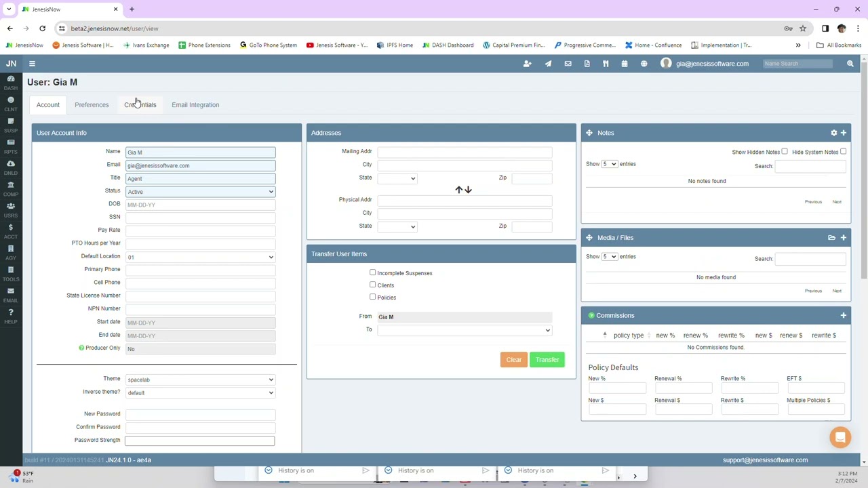Open the Media / Files folder icon
Screen dimensions: 868x488
pyautogui.click(x=831, y=238)
